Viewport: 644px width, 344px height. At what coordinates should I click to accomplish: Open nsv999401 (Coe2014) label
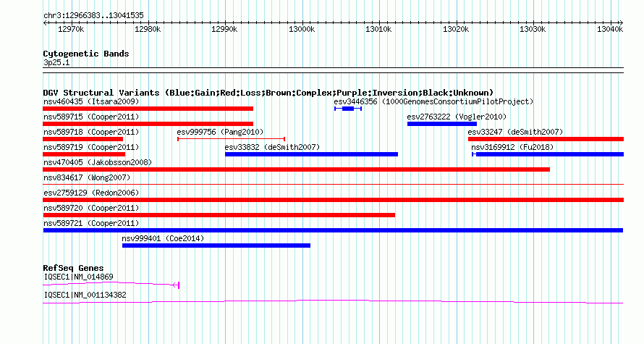tap(163, 238)
